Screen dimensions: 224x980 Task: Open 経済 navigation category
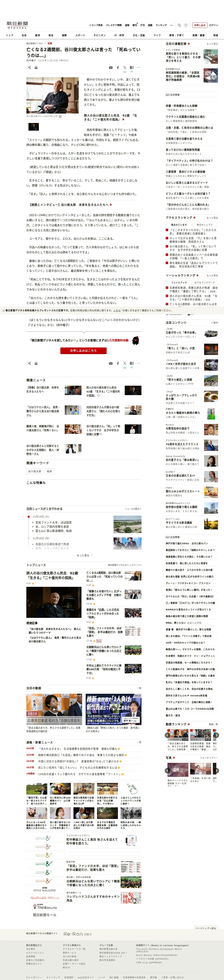click(37, 35)
